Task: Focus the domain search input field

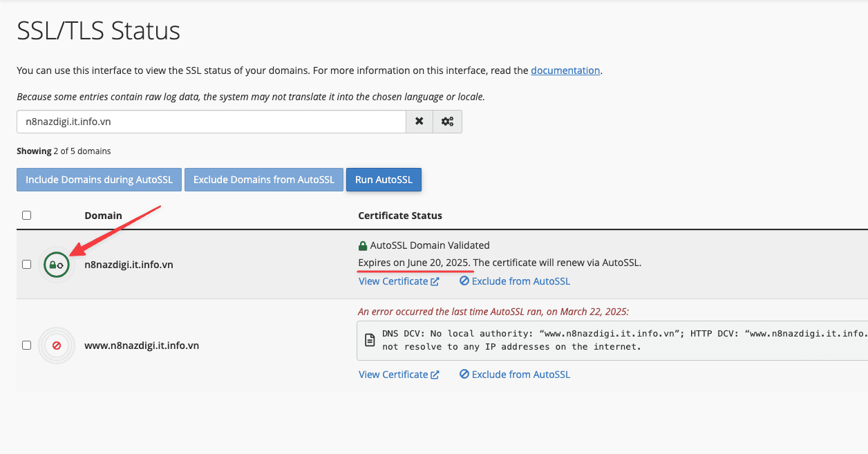Action: 211,122
